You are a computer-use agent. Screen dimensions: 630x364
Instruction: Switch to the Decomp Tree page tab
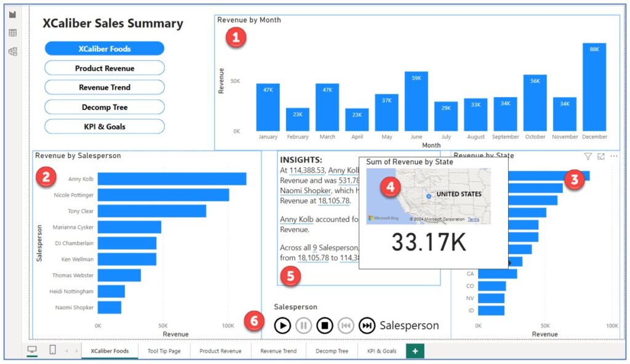(332, 350)
